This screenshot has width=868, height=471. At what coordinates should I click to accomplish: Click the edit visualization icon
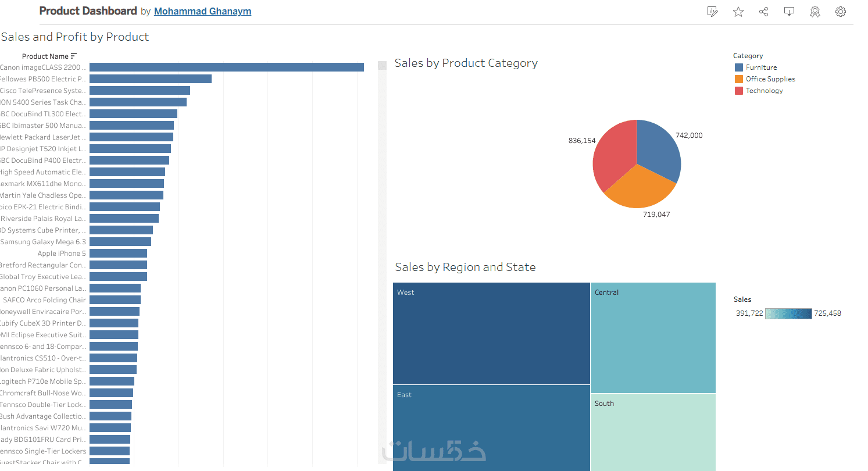coord(712,12)
